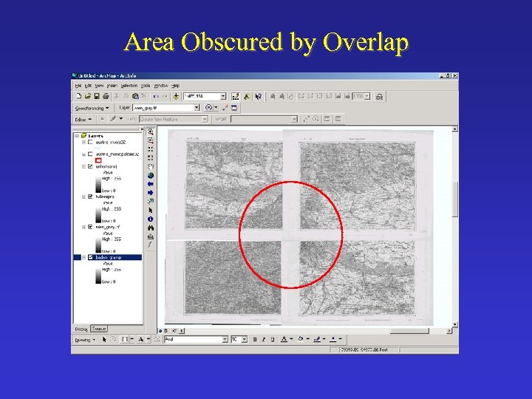Open the Help menu
The image size is (532, 399).
[175, 86]
